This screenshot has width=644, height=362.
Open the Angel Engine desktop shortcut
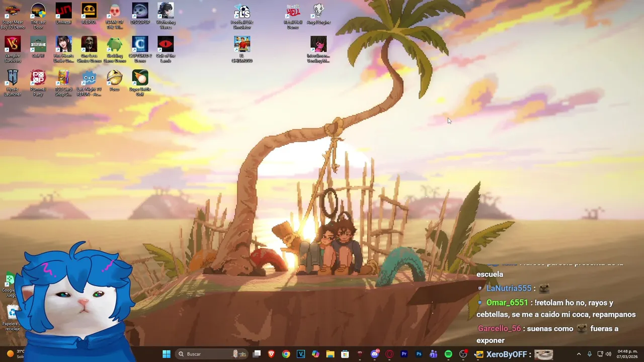pos(318,14)
